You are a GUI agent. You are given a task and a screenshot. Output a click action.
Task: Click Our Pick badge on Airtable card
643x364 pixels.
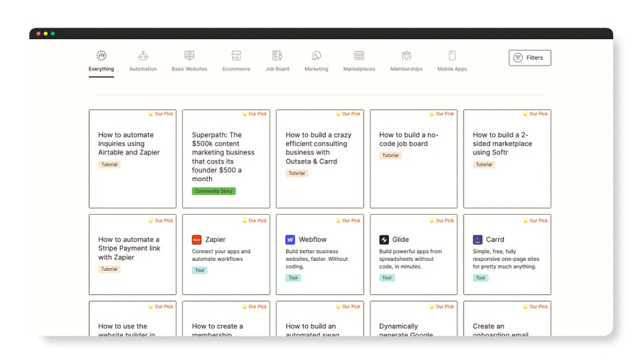pyautogui.click(x=161, y=114)
